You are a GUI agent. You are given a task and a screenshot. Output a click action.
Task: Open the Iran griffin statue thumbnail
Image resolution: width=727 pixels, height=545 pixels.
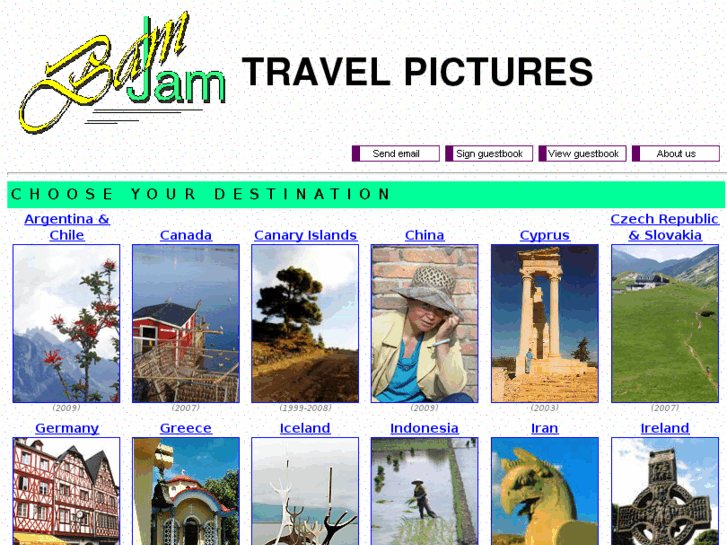click(x=545, y=491)
